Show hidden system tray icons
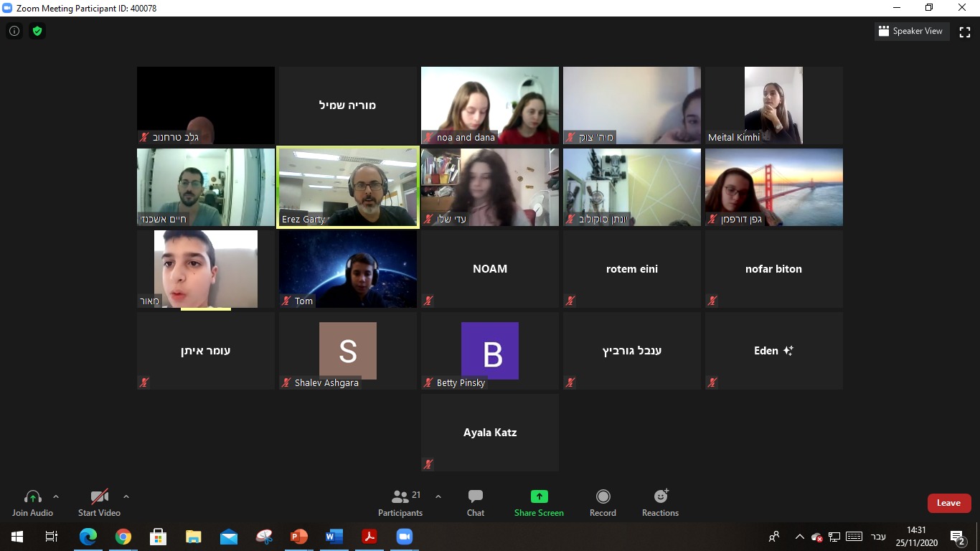The width and height of the screenshot is (980, 551). tap(800, 537)
